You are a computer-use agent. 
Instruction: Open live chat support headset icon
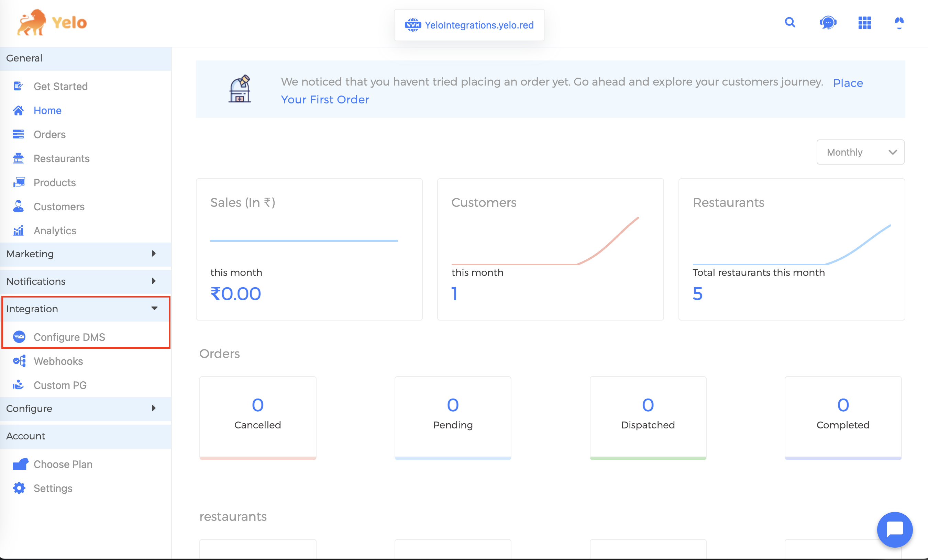point(828,23)
